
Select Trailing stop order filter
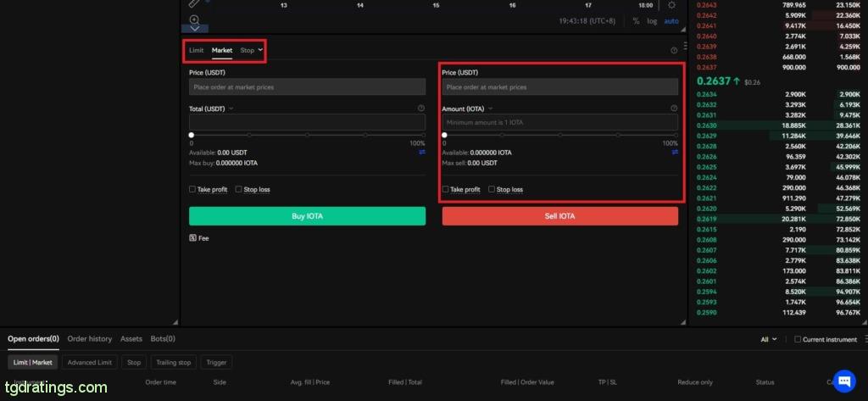[173, 363]
